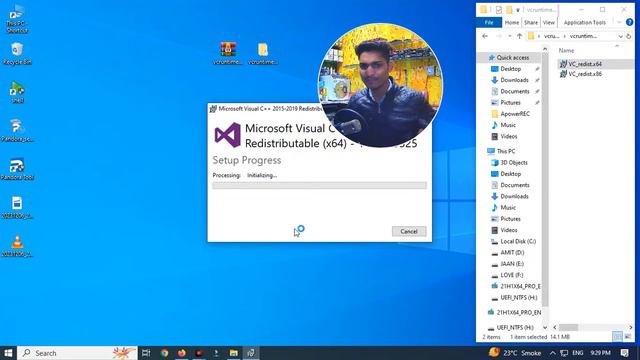640x360 pixels.
Task: Click horizontal scrollbar right arrow
Action: click(631, 327)
